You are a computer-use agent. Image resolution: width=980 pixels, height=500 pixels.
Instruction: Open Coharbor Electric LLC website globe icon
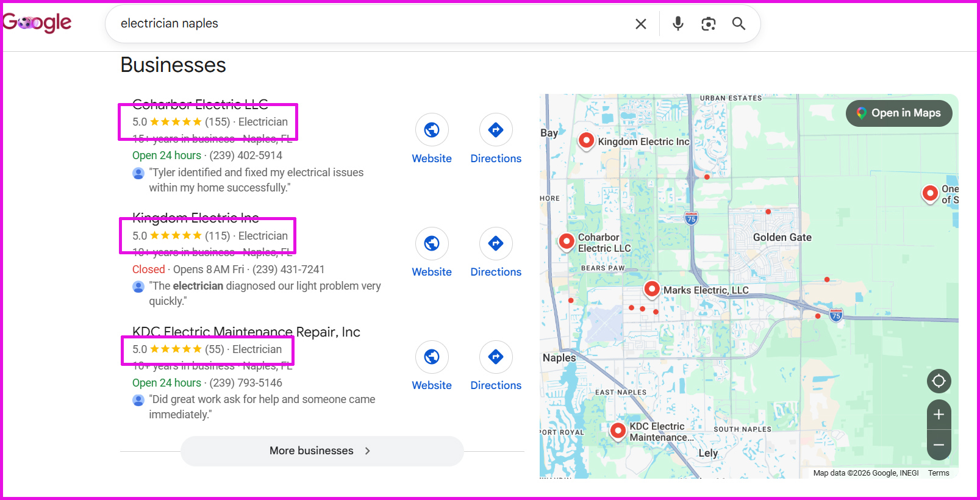(x=432, y=130)
